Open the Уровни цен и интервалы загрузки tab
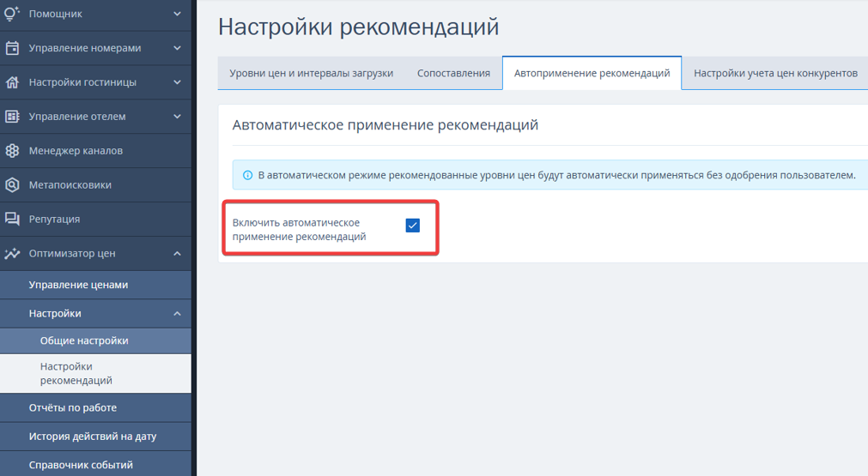 [x=312, y=73]
